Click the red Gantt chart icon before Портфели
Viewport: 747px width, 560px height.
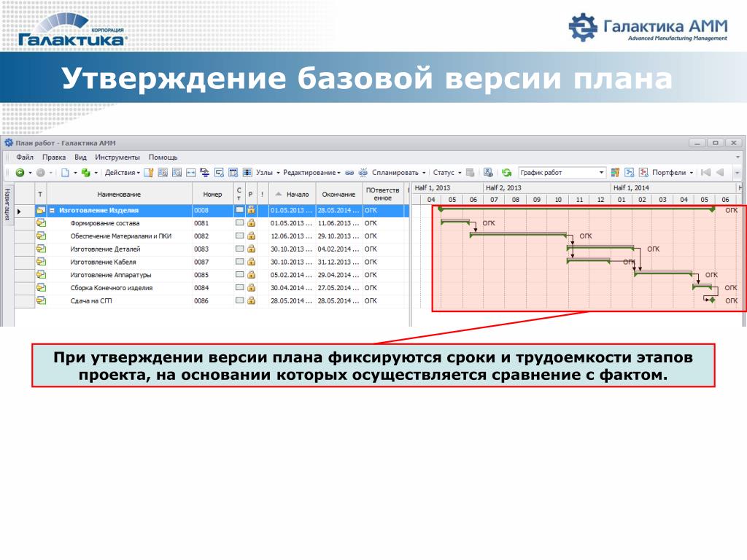pyautogui.click(x=643, y=172)
